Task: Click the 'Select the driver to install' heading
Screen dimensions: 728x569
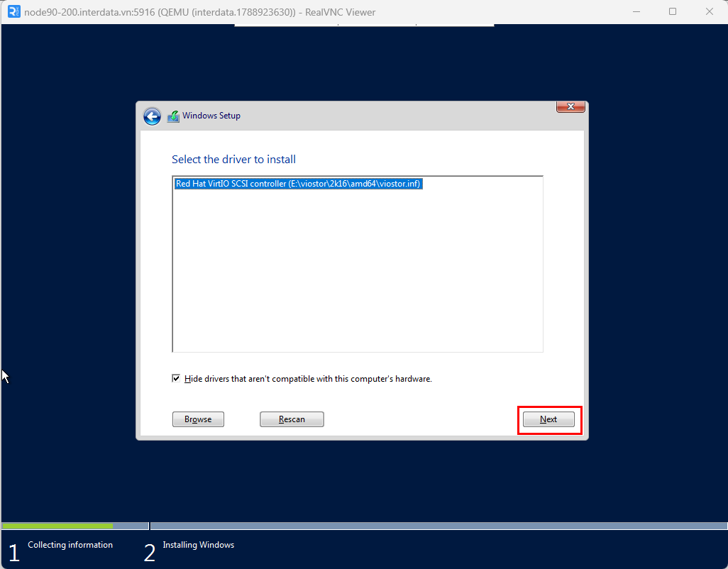Action: 233,160
